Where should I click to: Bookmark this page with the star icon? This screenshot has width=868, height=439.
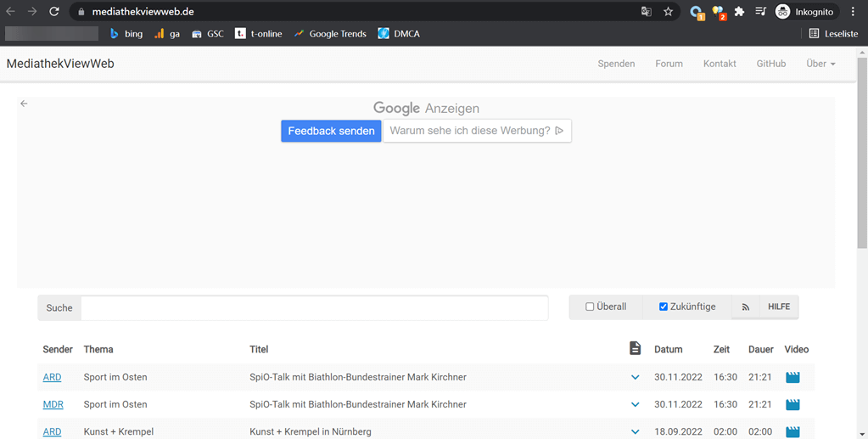668,12
